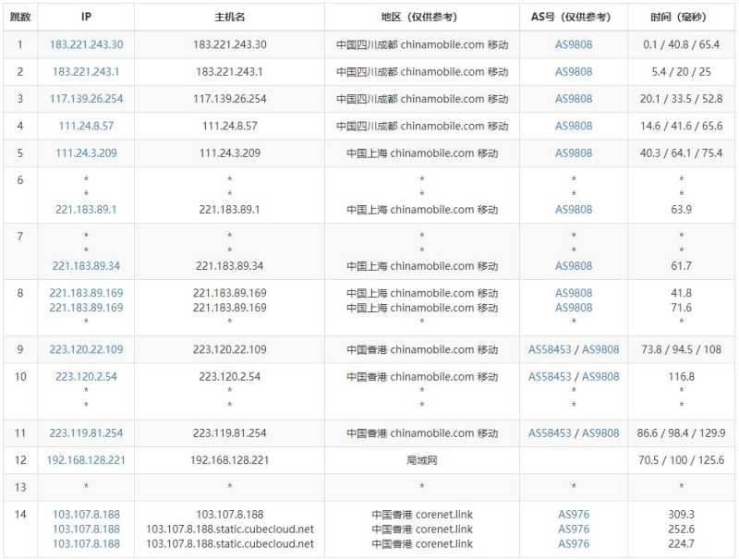The image size is (739, 560).
Task: Click AS58453 link in hop 11 row
Action: (x=550, y=432)
